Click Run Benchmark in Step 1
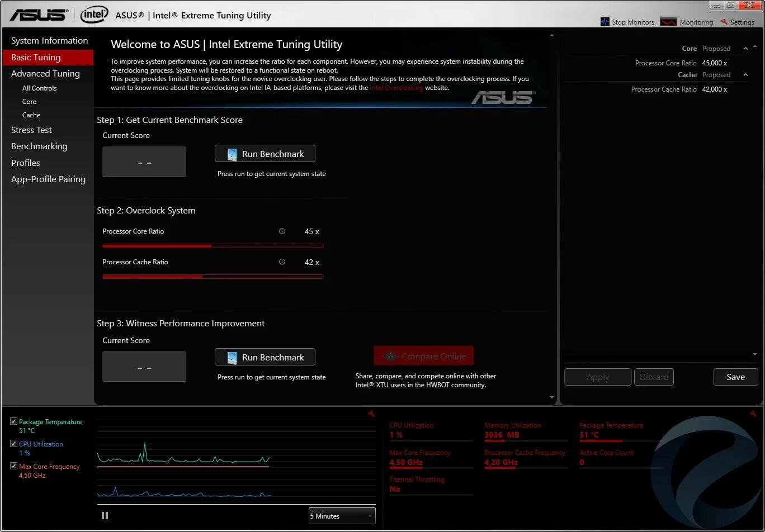This screenshot has width=765, height=532. pyautogui.click(x=265, y=154)
